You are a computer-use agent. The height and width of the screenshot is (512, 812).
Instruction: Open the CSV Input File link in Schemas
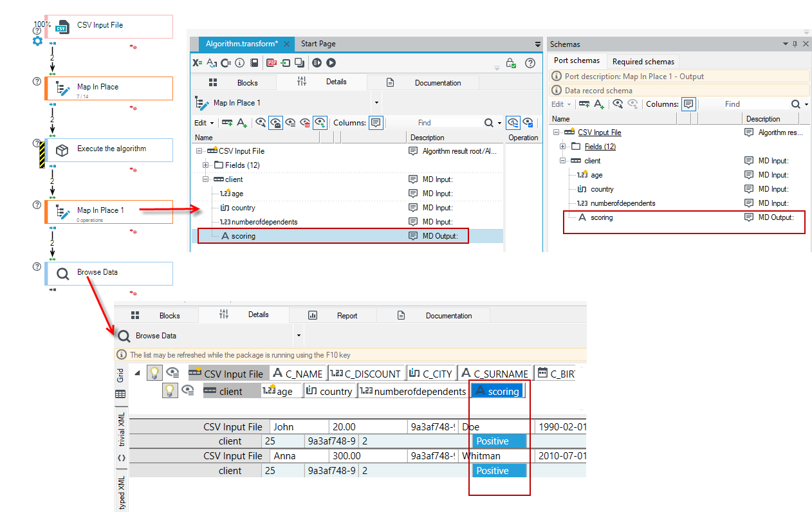click(x=600, y=133)
